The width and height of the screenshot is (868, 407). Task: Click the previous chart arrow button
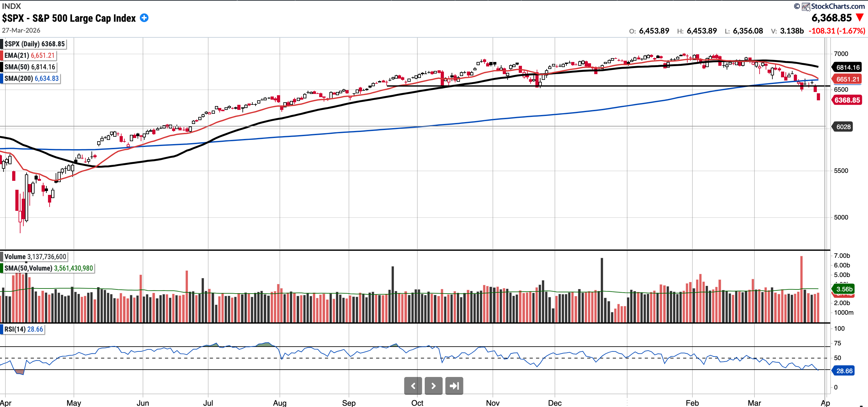coord(413,386)
